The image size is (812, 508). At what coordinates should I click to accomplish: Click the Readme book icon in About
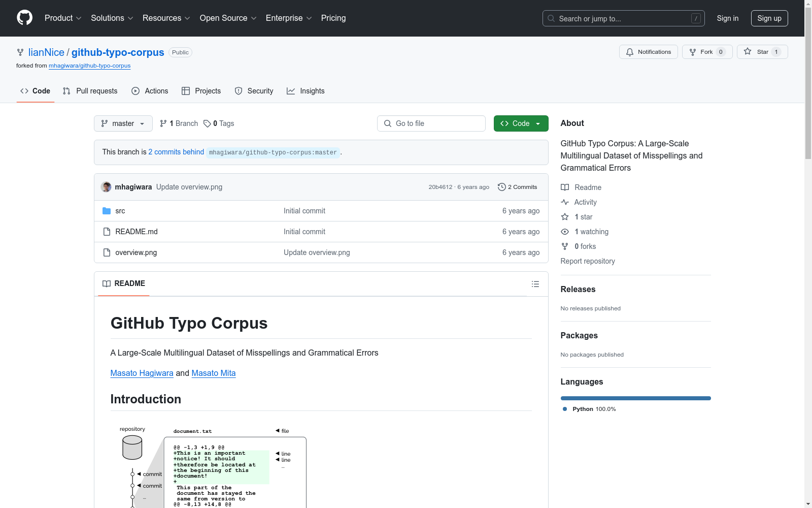click(565, 187)
